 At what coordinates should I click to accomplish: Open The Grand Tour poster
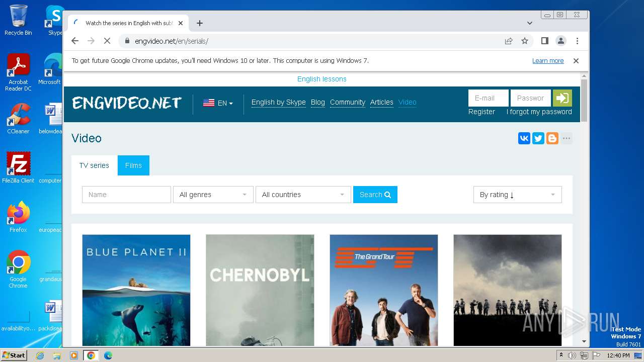[x=384, y=290]
